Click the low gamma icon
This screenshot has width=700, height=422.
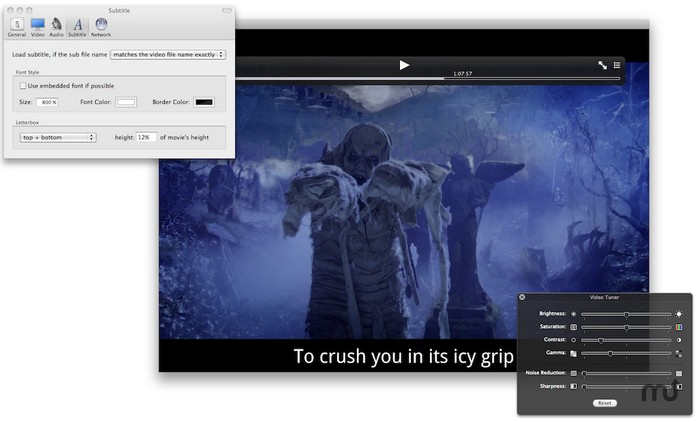574,354
